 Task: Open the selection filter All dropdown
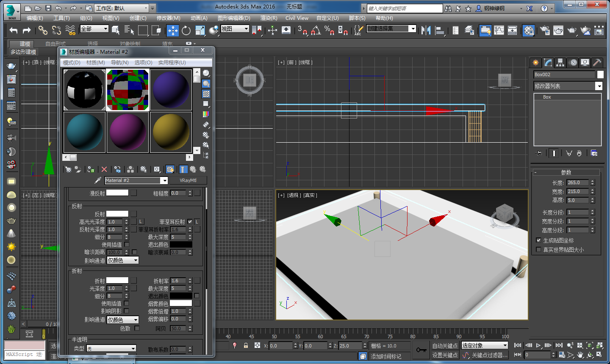click(x=94, y=29)
